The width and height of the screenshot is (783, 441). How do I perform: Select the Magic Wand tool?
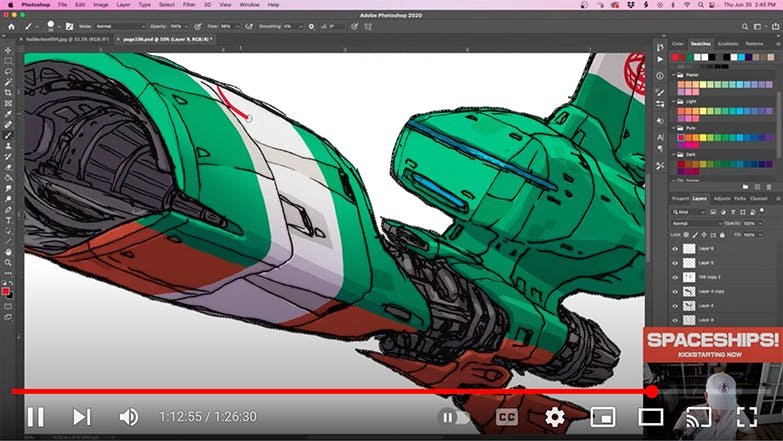(8, 82)
